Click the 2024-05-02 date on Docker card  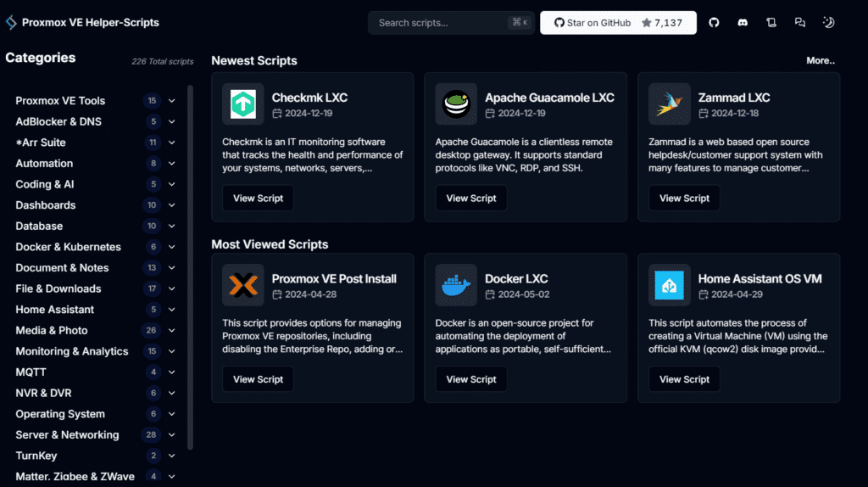point(523,294)
